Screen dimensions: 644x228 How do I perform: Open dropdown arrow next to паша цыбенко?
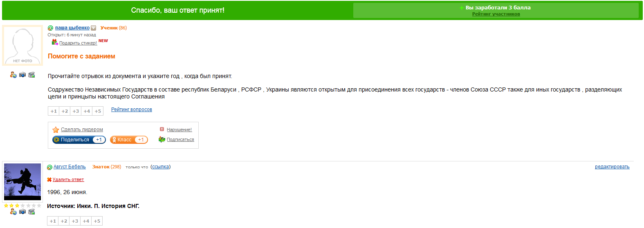[93, 28]
